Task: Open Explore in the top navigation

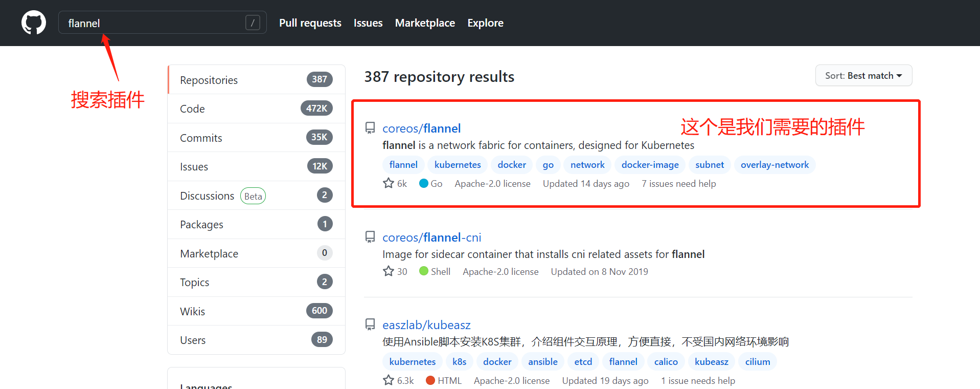Action: point(485,23)
